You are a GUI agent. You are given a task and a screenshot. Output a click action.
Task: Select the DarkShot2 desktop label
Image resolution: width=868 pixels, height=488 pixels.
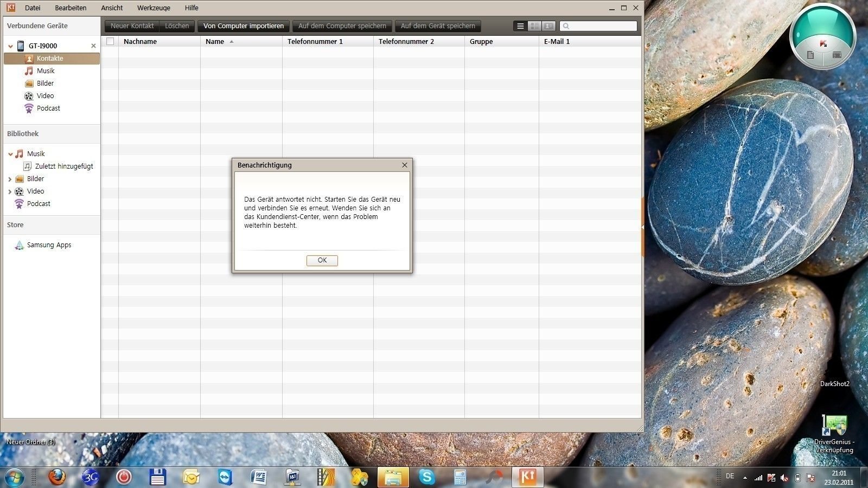(x=834, y=384)
